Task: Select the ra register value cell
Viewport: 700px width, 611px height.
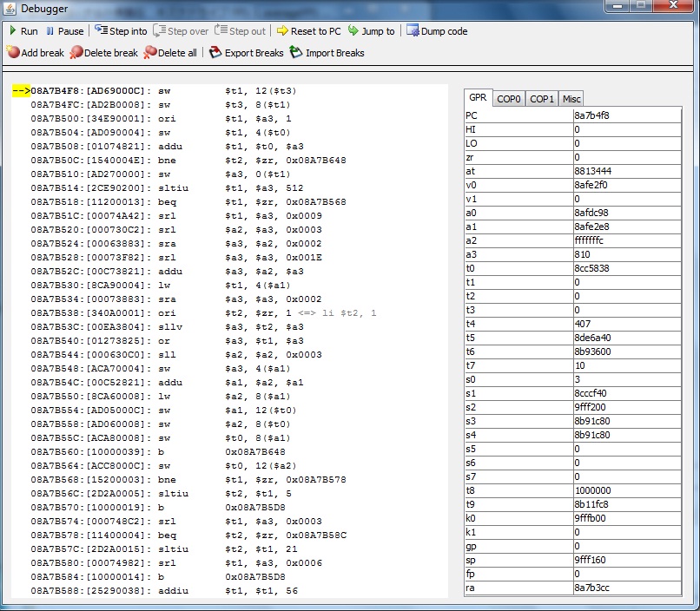Action: tap(625, 588)
